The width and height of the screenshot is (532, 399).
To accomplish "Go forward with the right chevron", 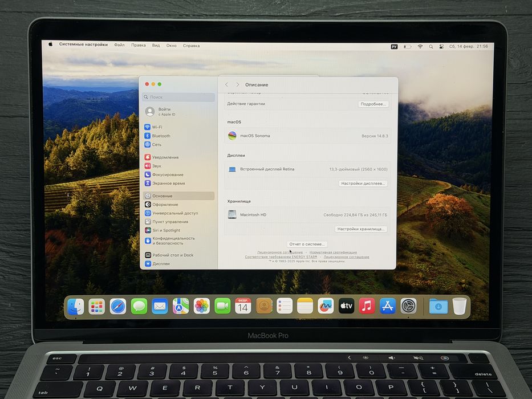I will 238,84.
